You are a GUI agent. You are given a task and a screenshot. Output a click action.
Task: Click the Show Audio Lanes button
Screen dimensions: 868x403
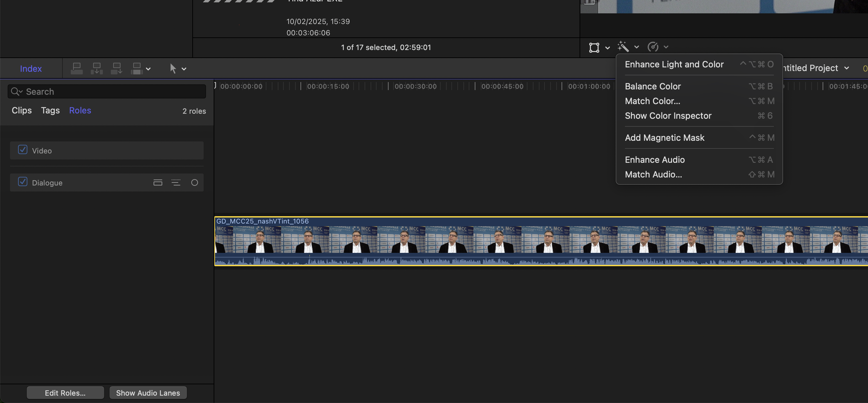tap(148, 393)
